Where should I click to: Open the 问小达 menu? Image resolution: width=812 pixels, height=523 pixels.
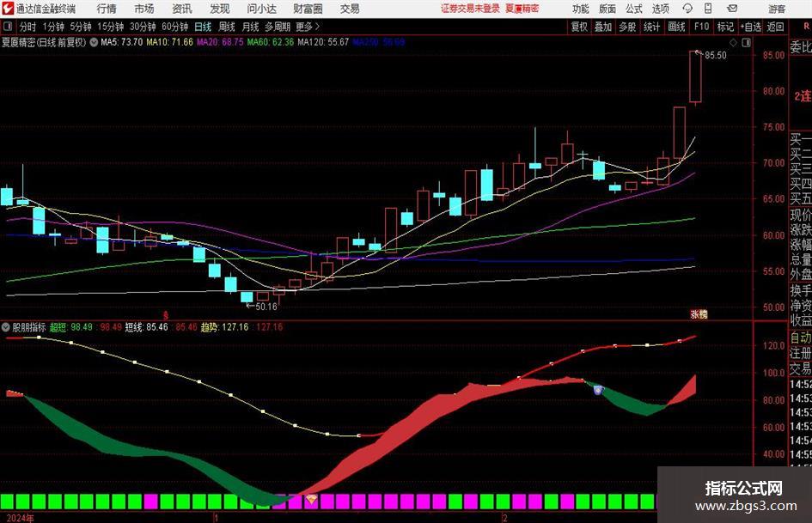click(262, 9)
